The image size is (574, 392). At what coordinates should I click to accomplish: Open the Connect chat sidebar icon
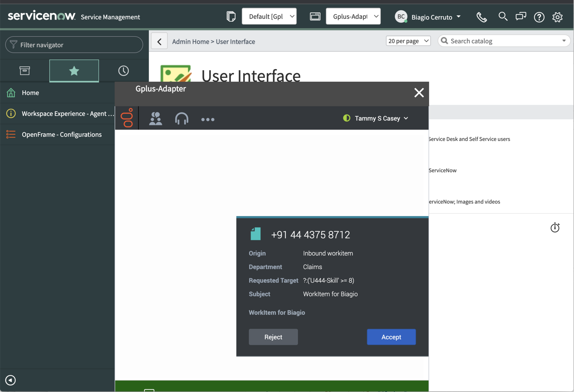click(521, 16)
